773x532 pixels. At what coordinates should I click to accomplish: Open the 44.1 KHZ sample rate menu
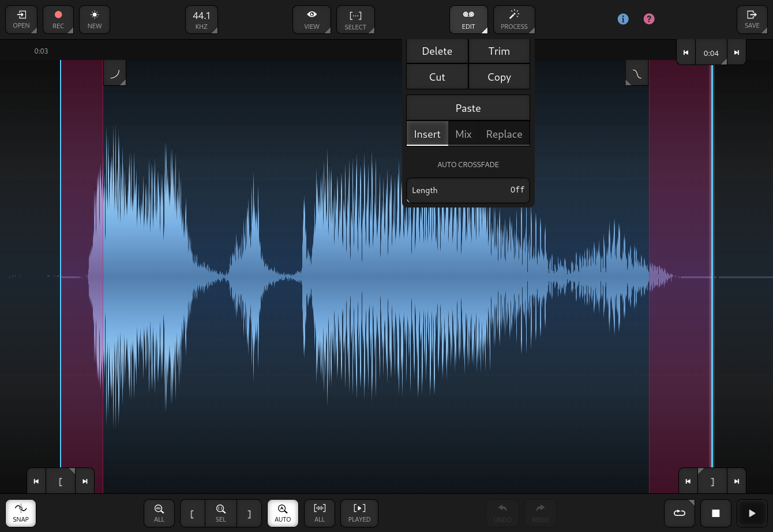(x=201, y=20)
